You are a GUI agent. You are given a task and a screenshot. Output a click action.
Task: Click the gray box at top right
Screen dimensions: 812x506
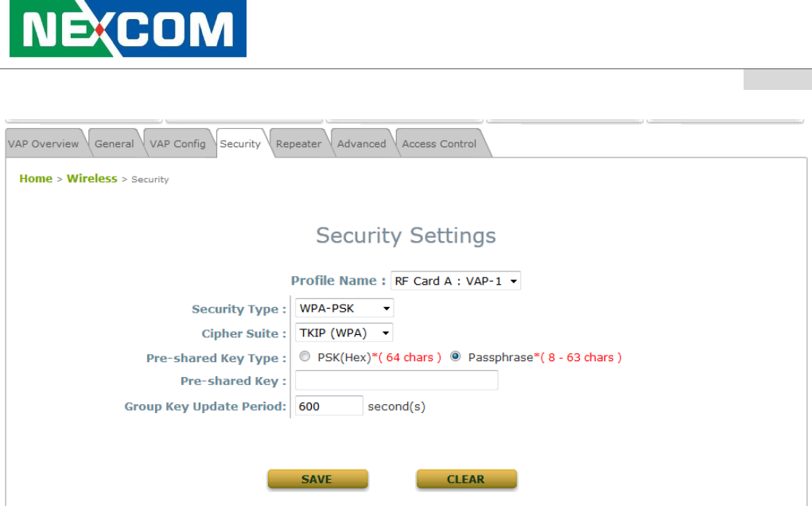click(x=777, y=80)
